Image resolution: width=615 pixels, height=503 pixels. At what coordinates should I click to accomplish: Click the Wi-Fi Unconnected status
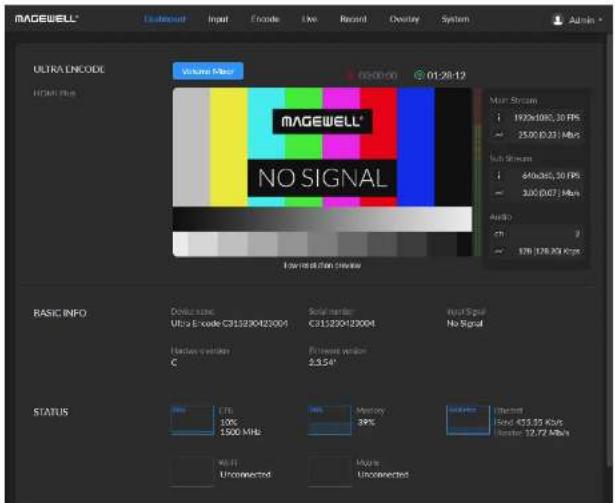245,474
